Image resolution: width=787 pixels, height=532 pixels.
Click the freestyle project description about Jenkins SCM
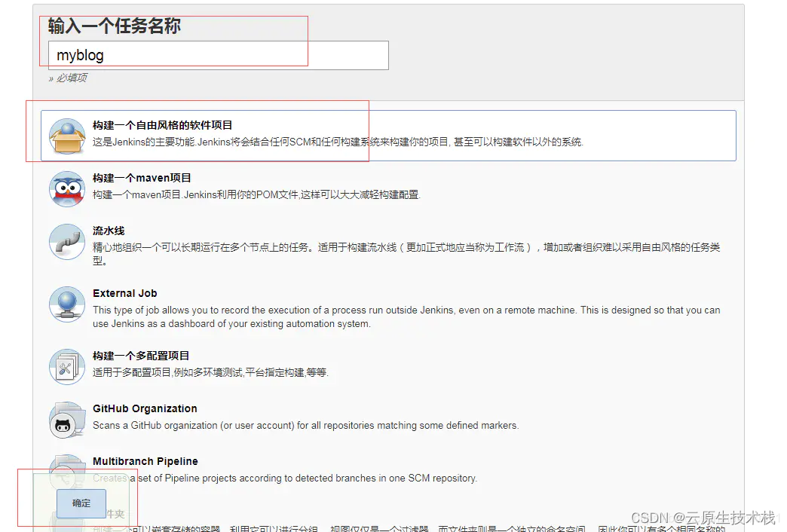point(338,142)
